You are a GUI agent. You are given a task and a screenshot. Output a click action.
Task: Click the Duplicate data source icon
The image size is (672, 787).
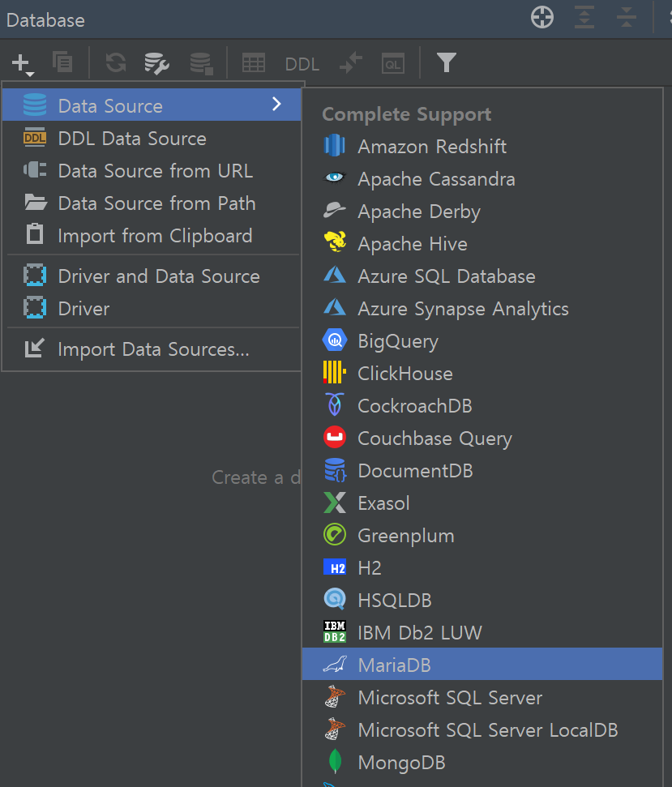[62, 62]
